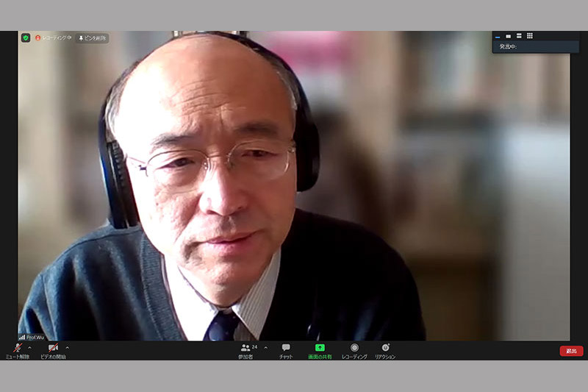Unmute microphone via ミュート解除

point(17,351)
